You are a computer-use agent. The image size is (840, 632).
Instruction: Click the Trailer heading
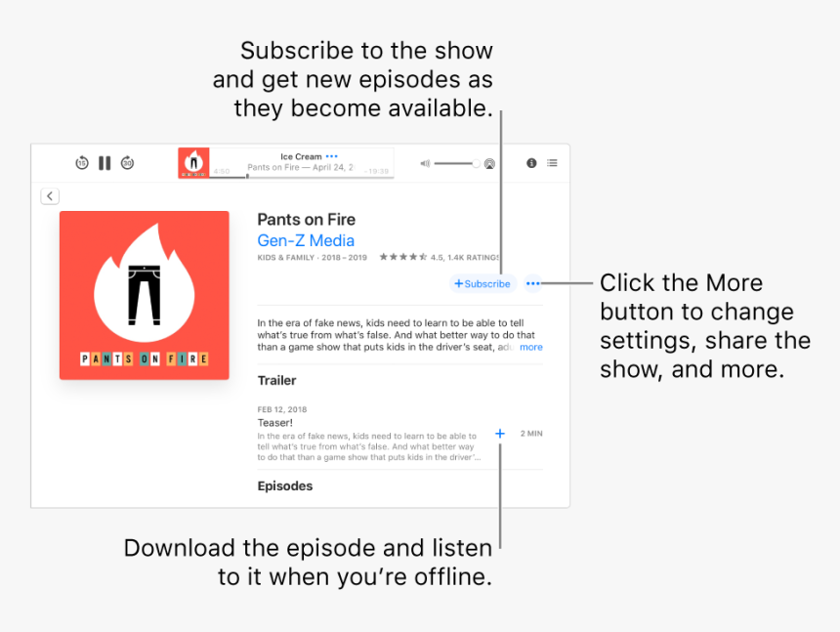point(276,380)
